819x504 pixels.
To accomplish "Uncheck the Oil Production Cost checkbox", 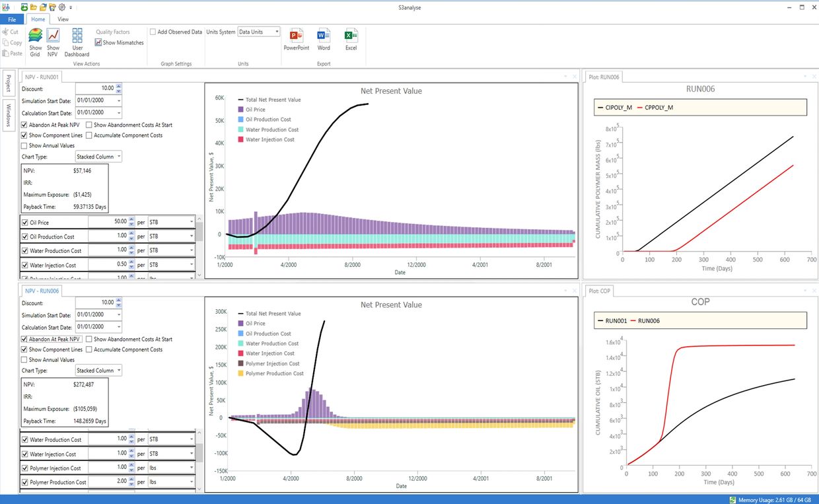I will [25, 236].
